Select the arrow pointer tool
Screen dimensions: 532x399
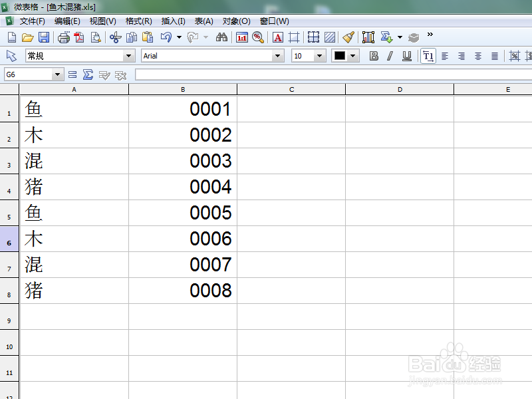tap(11, 56)
